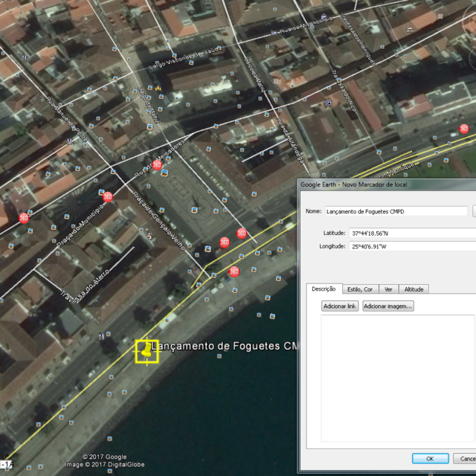Click the yellow icon at Largo Visconde

158,89
